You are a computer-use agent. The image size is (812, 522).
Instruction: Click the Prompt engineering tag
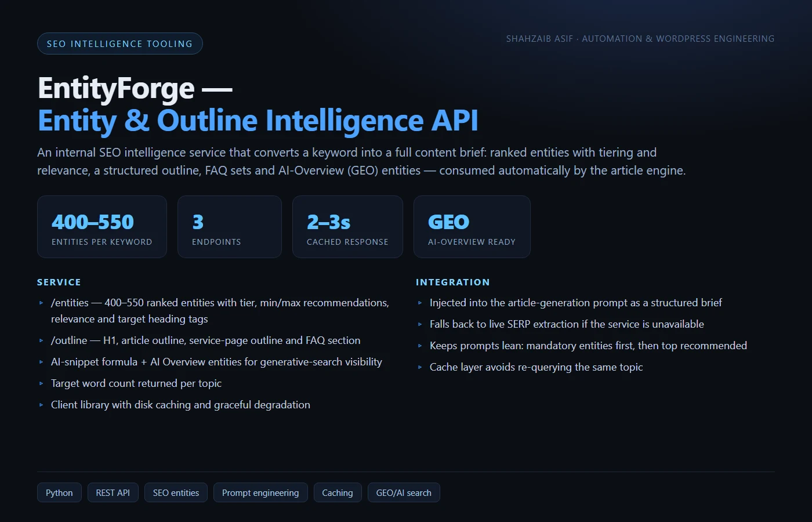(x=260, y=492)
